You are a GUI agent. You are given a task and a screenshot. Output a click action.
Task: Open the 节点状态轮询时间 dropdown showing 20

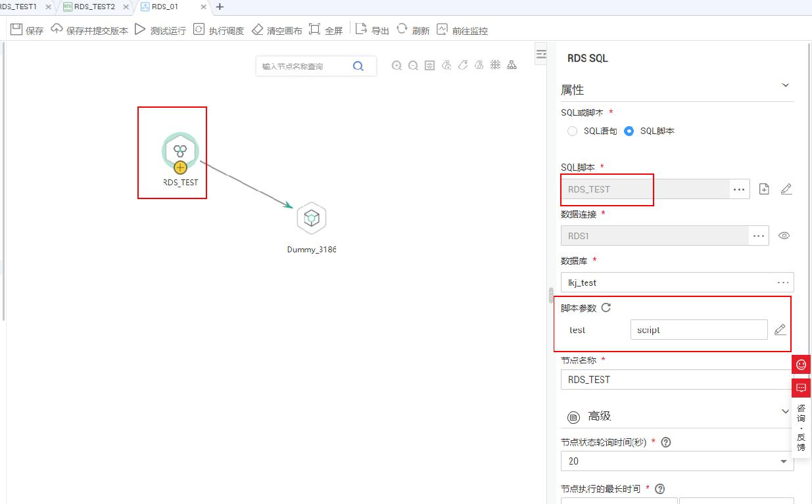click(x=677, y=461)
